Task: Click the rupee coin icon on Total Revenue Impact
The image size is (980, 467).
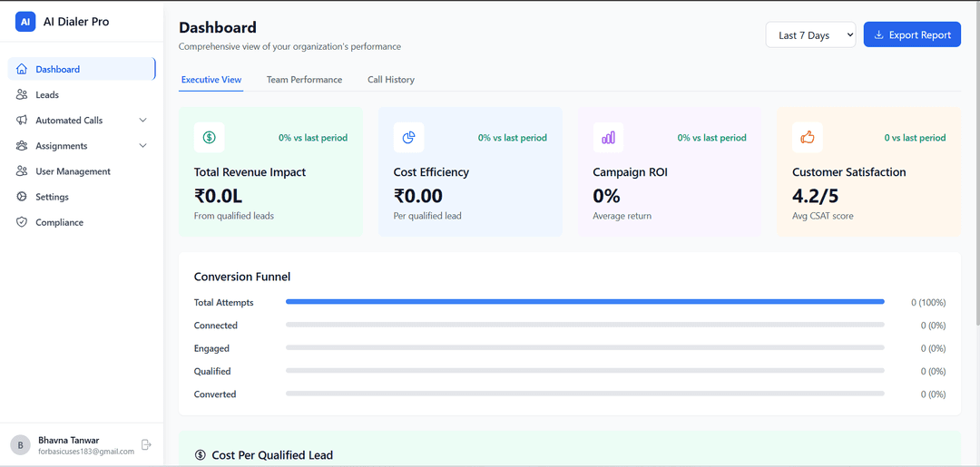Action: pyautogui.click(x=210, y=138)
